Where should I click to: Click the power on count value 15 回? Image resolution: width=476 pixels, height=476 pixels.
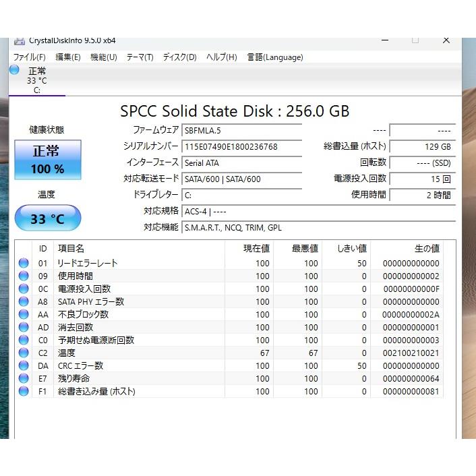pos(422,179)
